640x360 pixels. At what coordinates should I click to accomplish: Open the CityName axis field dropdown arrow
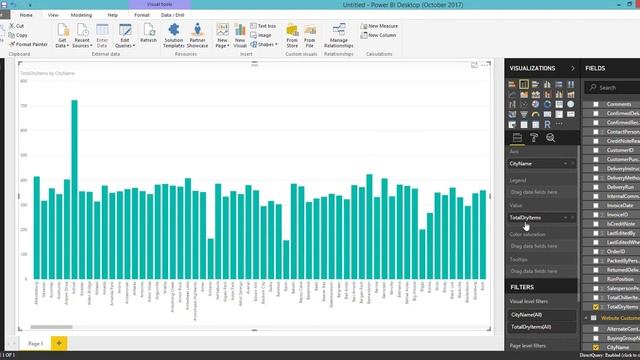pos(566,164)
